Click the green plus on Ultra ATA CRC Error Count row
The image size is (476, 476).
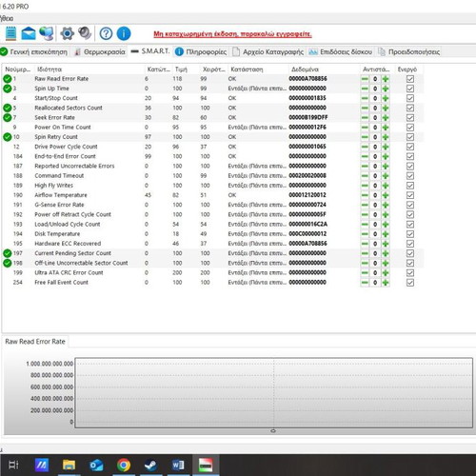(386, 273)
